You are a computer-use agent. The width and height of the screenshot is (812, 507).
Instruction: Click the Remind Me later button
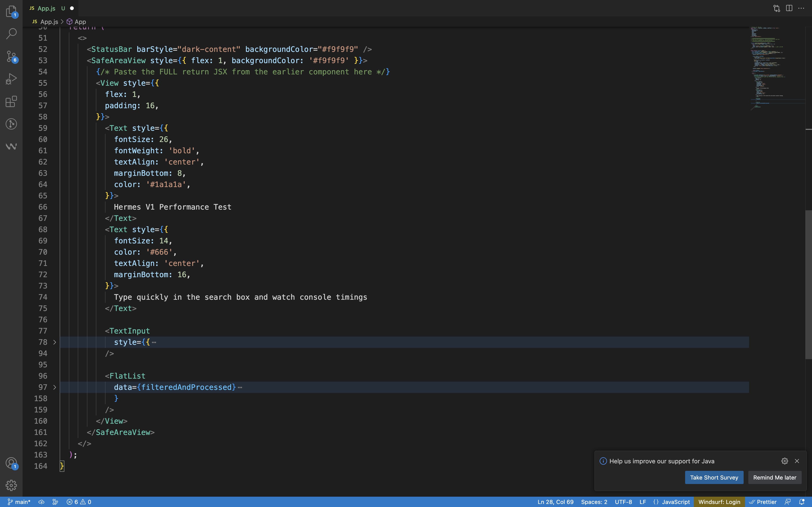[774, 477]
